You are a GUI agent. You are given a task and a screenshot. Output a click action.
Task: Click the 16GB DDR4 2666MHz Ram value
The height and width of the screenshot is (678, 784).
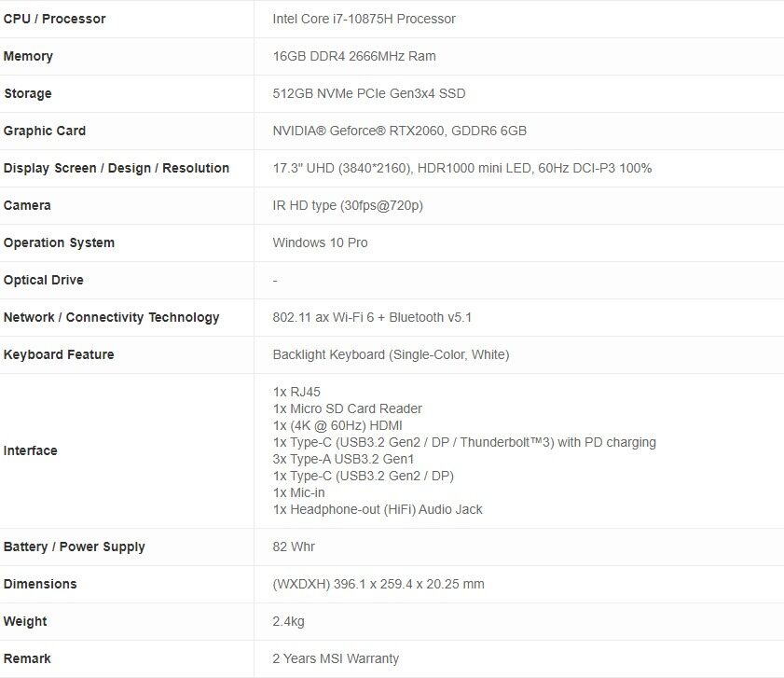coord(354,56)
